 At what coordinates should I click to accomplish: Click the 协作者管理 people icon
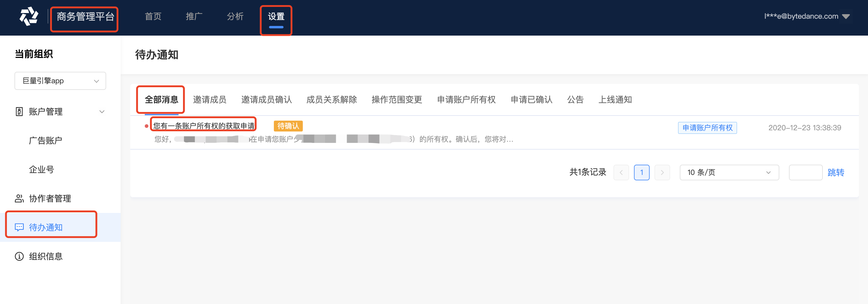coord(19,198)
